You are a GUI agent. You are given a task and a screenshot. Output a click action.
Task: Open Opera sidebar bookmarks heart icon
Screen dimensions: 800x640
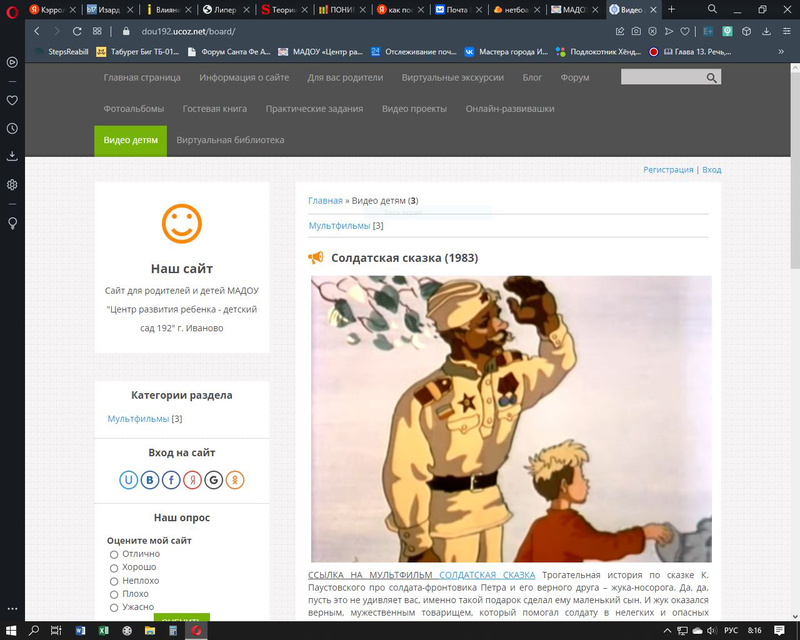[12, 101]
